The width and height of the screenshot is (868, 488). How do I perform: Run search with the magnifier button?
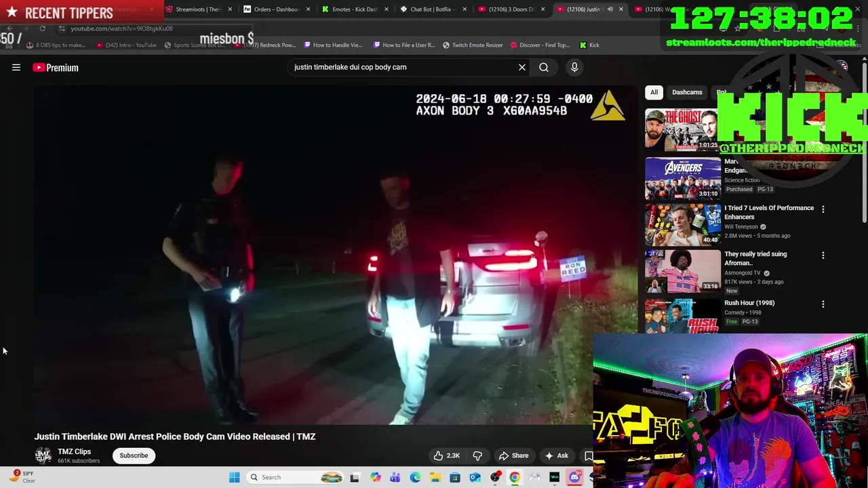click(x=544, y=67)
